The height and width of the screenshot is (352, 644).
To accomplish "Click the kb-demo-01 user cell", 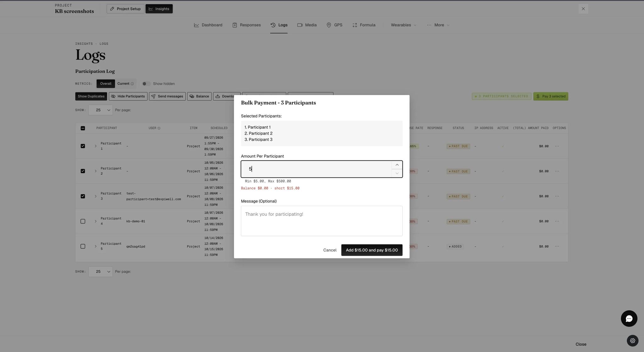I will (136, 221).
